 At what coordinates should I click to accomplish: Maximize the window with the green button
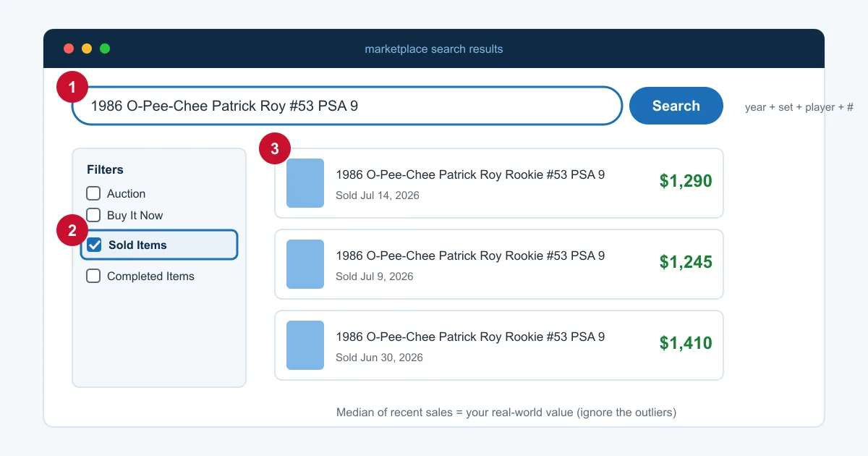tap(105, 48)
